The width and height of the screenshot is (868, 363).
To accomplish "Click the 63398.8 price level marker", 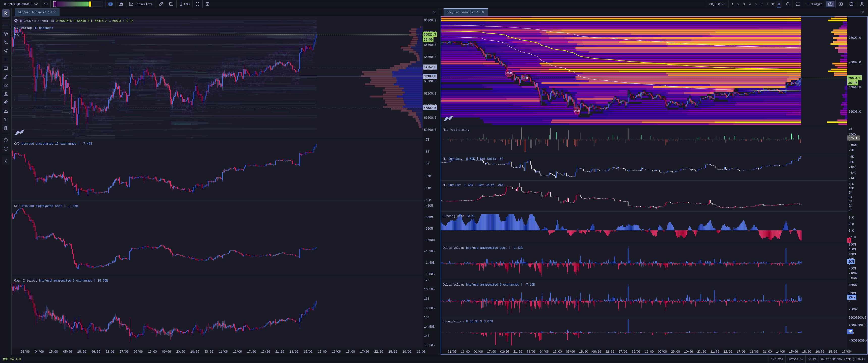I will pyautogui.click(x=430, y=76).
